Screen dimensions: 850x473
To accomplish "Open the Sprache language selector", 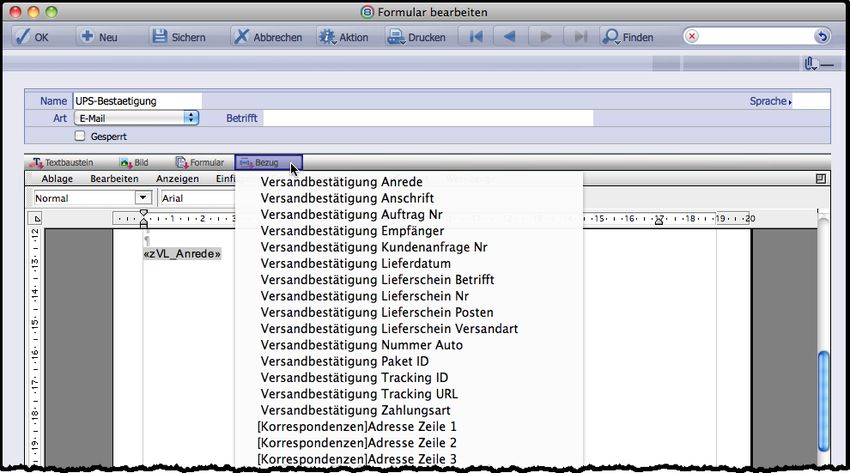I will (770, 101).
